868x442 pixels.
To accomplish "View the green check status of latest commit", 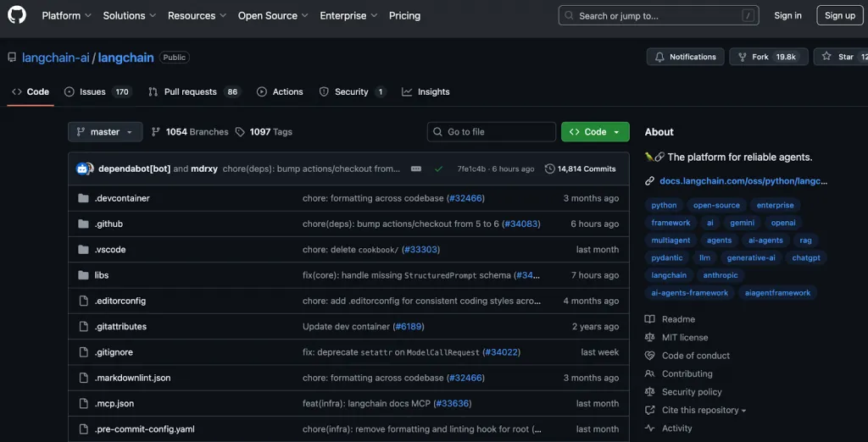I will click(x=439, y=169).
